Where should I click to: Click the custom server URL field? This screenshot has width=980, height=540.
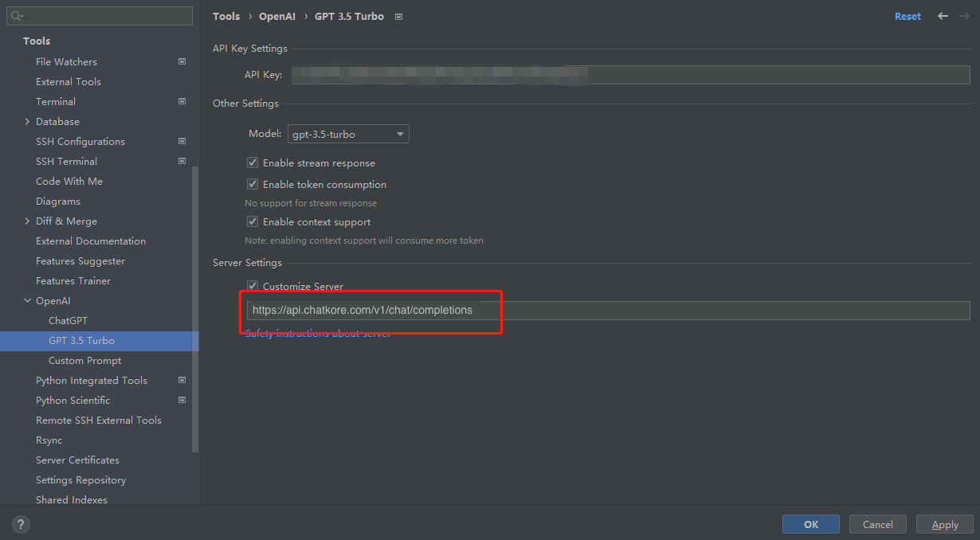coord(607,310)
